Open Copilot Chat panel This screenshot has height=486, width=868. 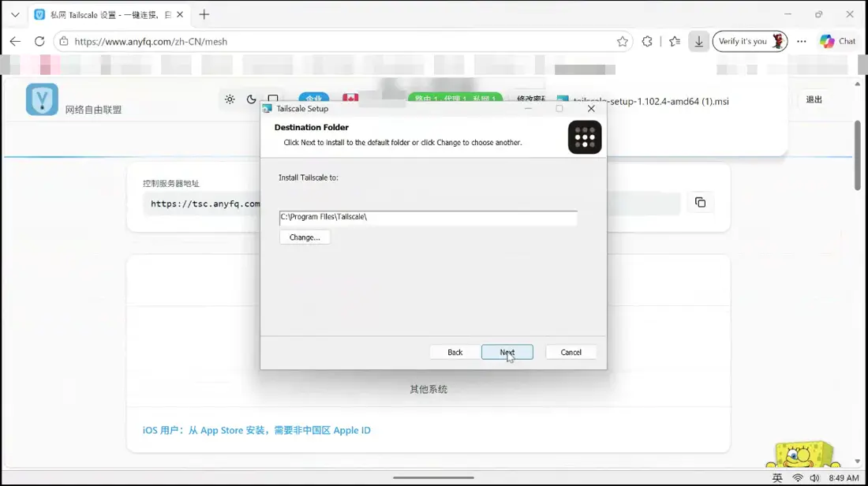click(838, 42)
